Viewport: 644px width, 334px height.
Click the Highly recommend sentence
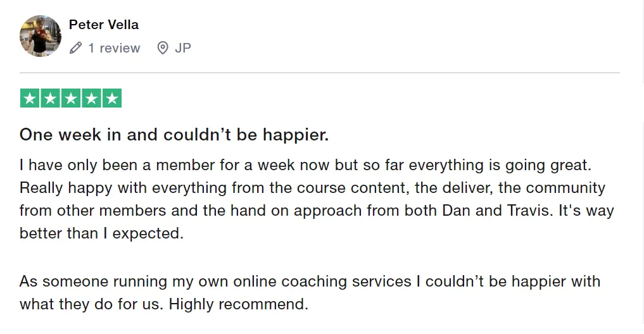tap(238, 304)
